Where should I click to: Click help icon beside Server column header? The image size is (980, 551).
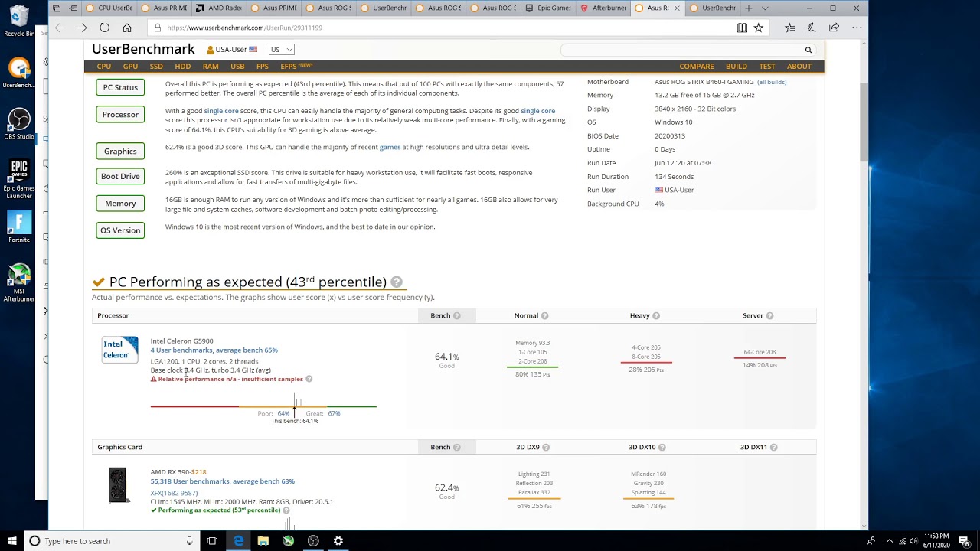pos(769,315)
